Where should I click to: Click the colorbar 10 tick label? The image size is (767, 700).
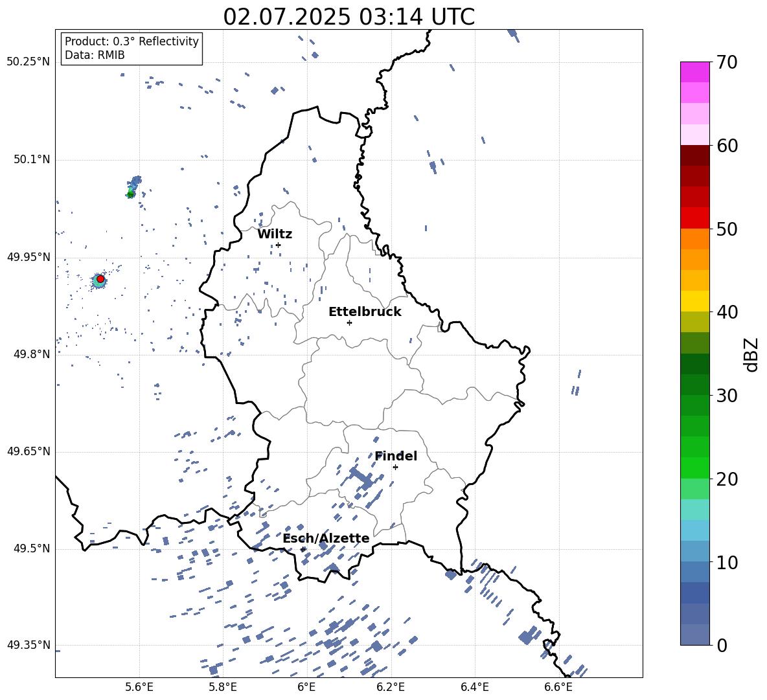click(727, 562)
